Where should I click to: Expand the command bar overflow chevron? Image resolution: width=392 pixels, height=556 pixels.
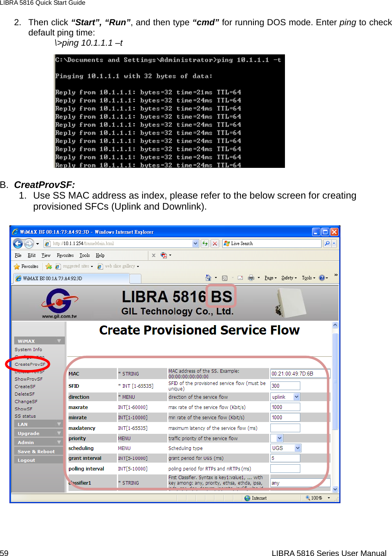point(336,275)
